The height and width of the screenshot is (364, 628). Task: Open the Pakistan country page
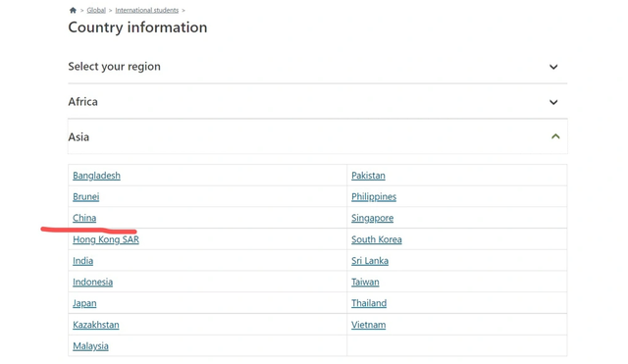click(x=368, y=176)
